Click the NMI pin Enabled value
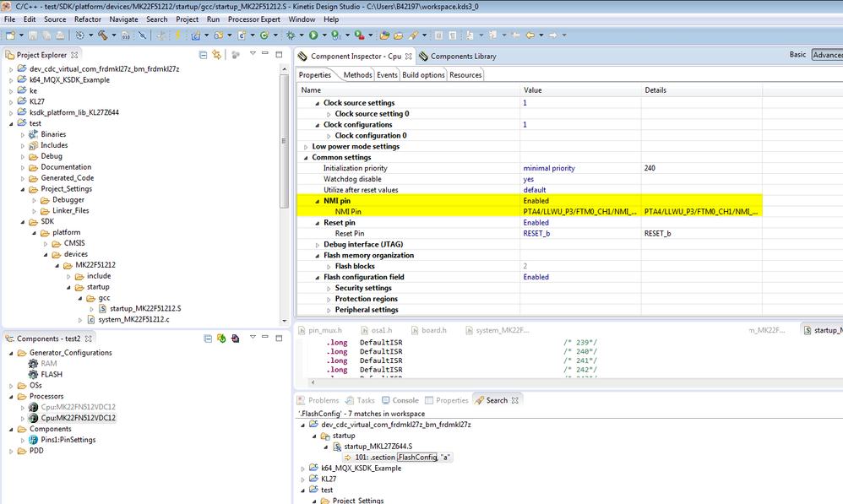Image resolution: width=843 pixels, height=504 pixels. (x=536, y=201)
